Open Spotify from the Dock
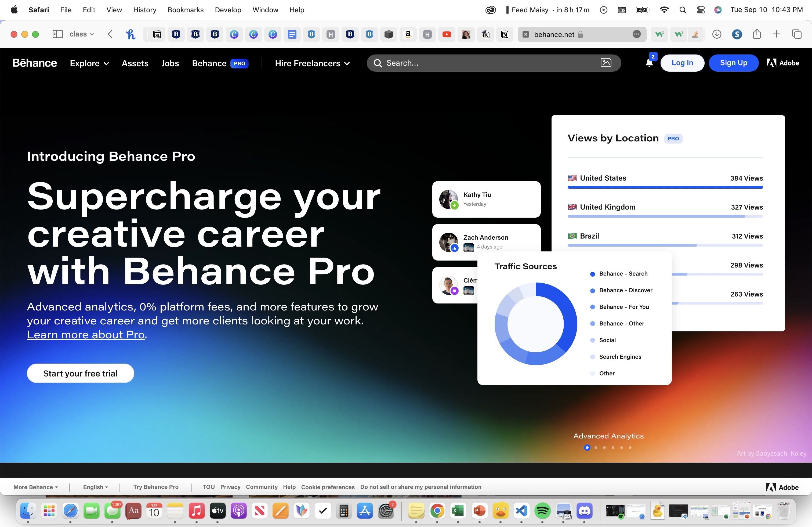 (542, 511)
